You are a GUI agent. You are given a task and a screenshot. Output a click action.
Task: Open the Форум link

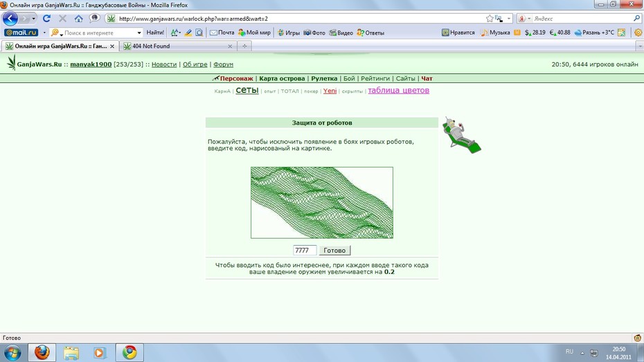pos(223,64)
